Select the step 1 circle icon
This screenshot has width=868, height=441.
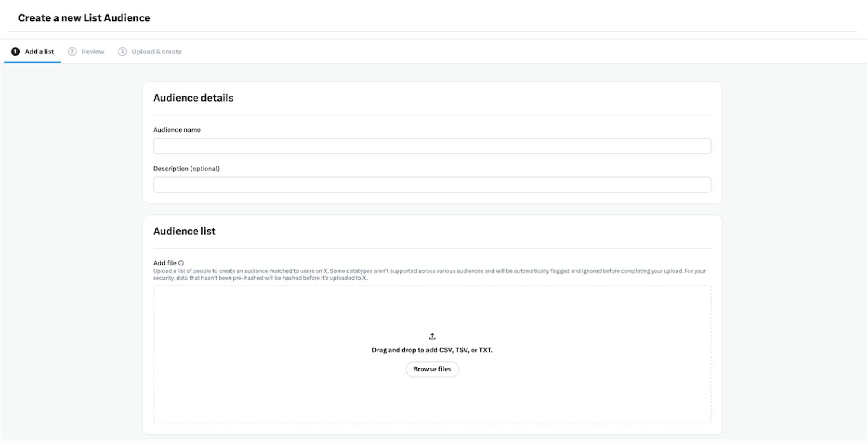(15, 51)
